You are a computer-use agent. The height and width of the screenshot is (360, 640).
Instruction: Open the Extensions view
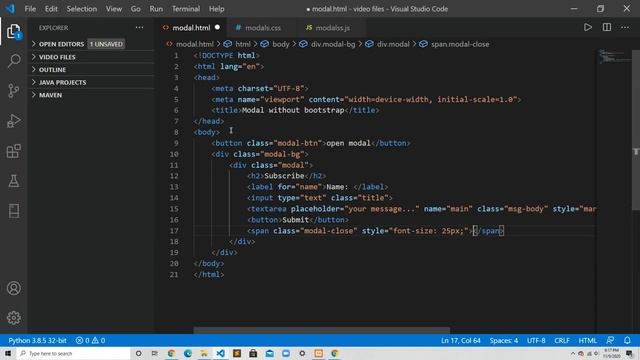click(x=13, y=151)
